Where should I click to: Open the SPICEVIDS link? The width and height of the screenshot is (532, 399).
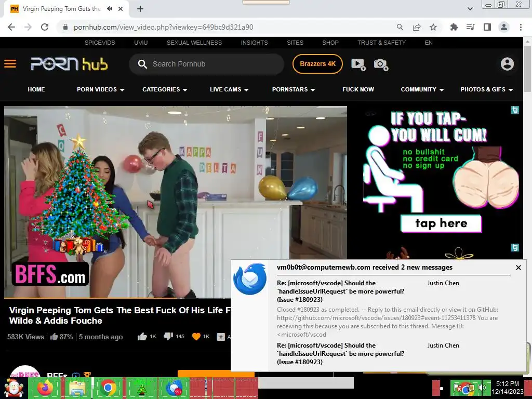pyautogui.click(x=100, y=43)
